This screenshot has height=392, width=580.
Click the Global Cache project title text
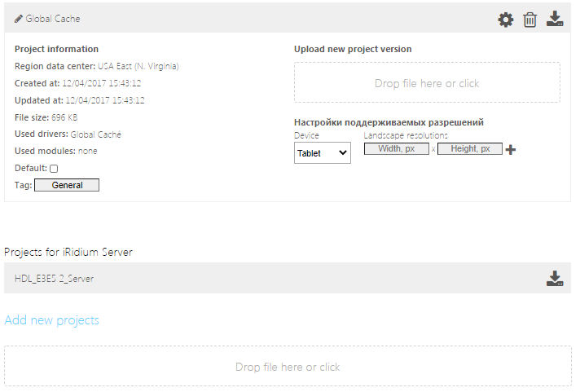click(x=53, y=18)
